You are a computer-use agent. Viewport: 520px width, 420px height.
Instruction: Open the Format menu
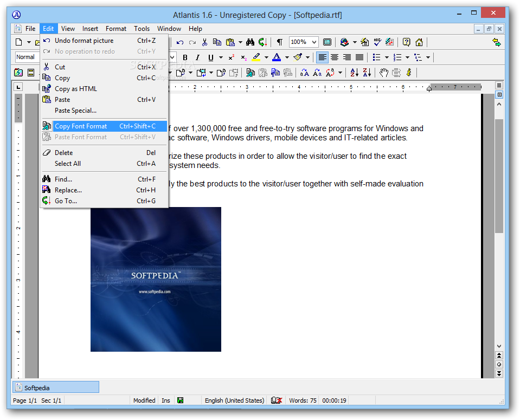point(115,29)
